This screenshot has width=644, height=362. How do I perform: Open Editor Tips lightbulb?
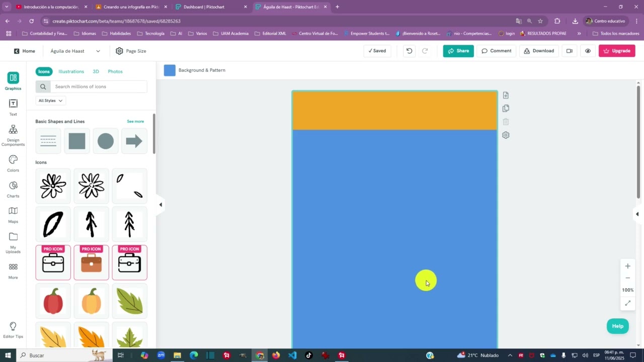tap(13, 330)
